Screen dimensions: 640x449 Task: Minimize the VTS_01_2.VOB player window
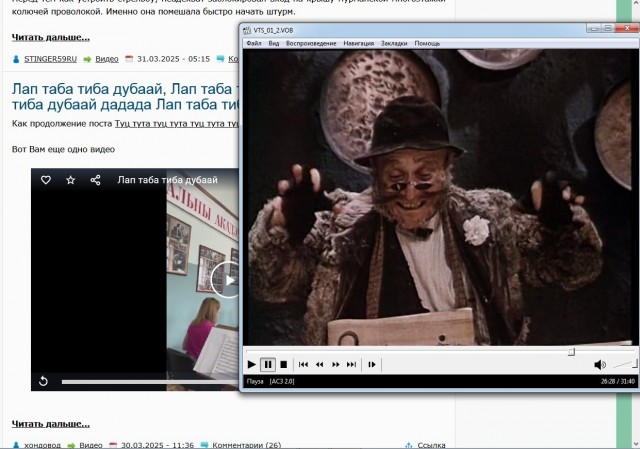[594, 28]
